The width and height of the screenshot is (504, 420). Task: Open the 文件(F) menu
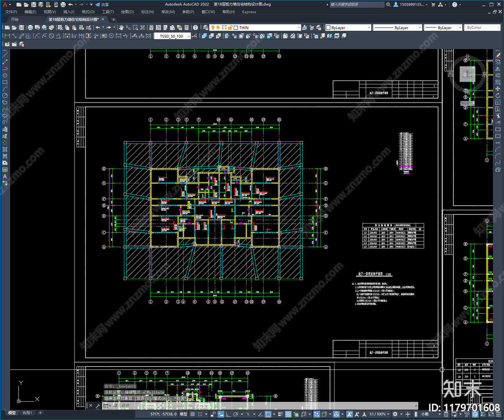11,12
